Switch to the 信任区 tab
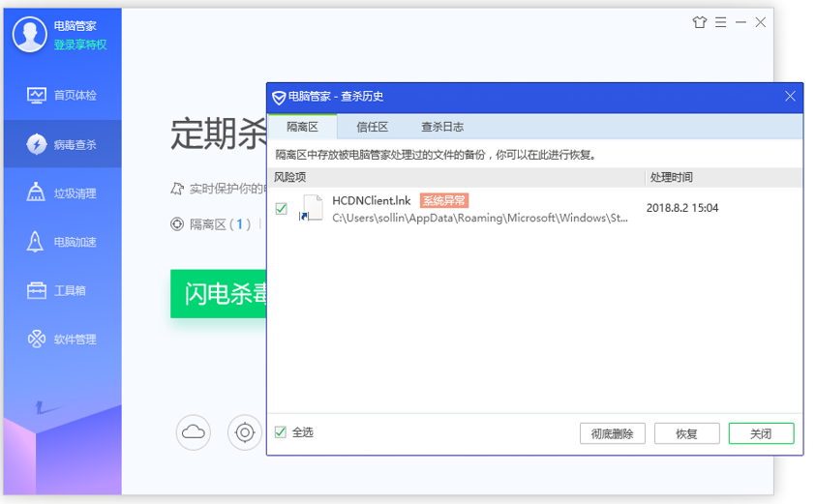 coord(372,127)
